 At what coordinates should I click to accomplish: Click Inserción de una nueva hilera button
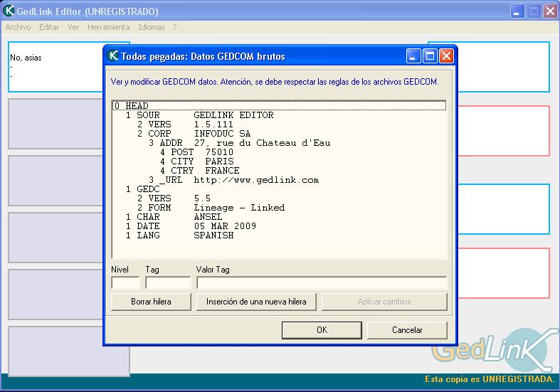tap(256, 302)
